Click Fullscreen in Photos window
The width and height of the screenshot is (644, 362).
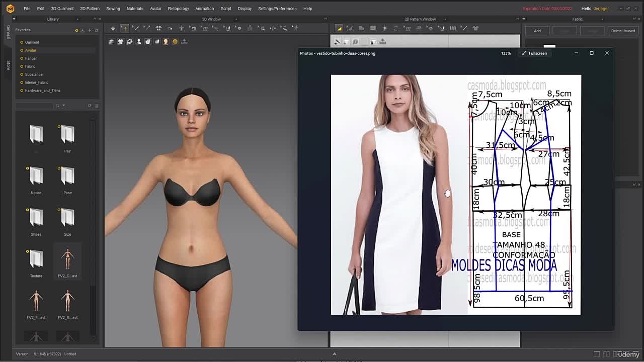point(535,53)
